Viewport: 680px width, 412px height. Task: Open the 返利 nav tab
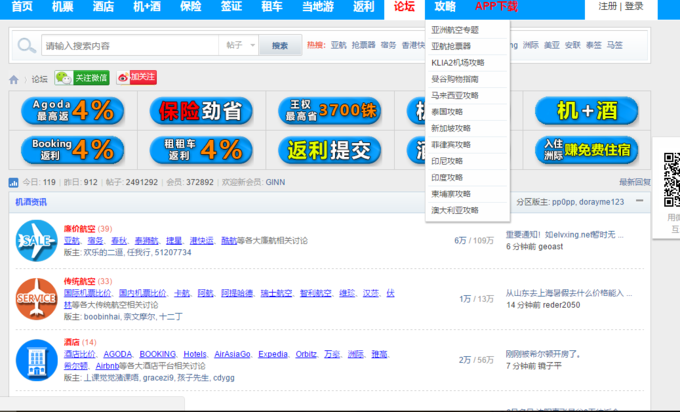tap(363, 7)
